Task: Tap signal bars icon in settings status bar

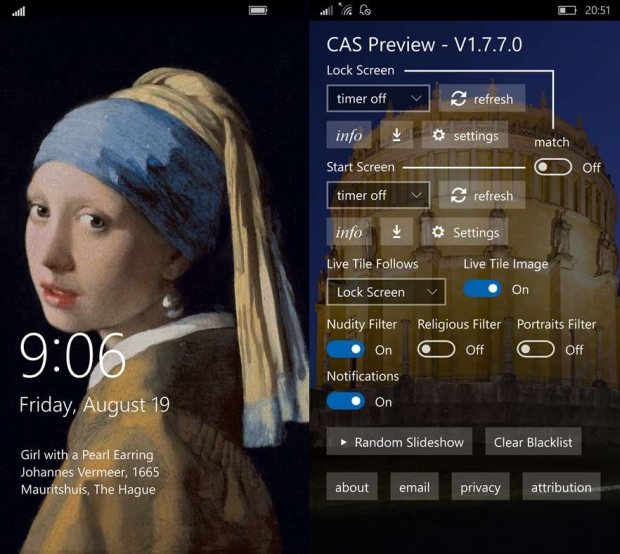Action: 327,10
